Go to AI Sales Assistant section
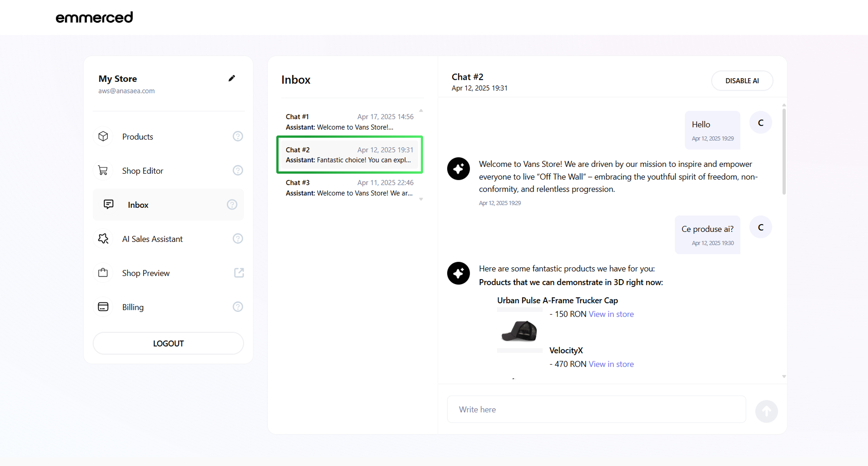 (152, 239)
